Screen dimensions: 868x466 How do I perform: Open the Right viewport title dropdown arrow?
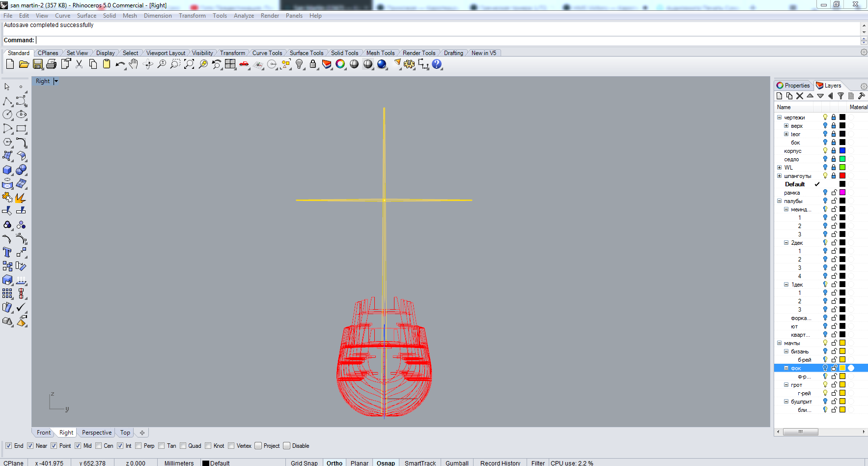56,81
